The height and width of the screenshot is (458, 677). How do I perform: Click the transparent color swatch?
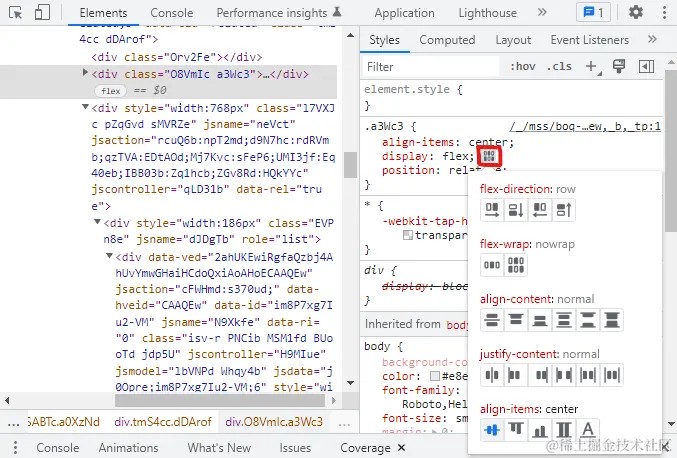[408, 235]
